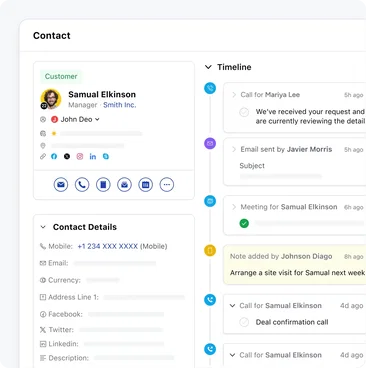Click the location pin icon
The image size is (366, 368).
(43, 146)
